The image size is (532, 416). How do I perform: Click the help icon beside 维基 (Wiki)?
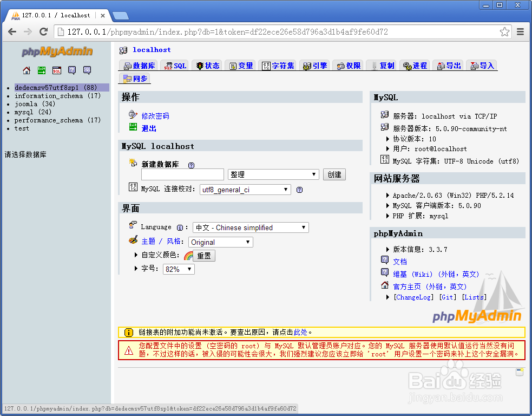385,272
